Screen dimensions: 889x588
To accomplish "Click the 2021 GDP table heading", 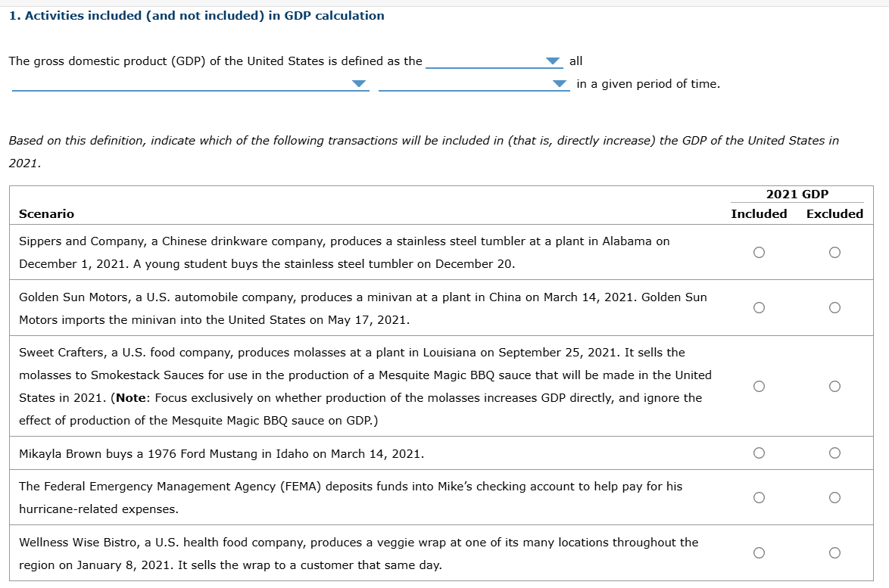I will [797, 194].
